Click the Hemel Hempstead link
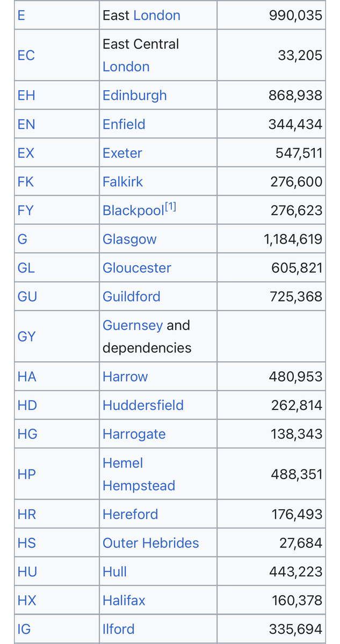This screenshot has height=644, width=340. (x=139, y=474)
